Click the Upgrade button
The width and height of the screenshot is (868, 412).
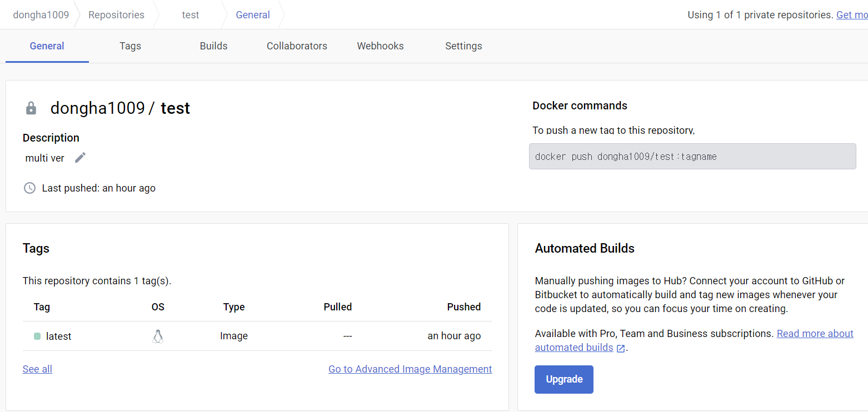564,379
